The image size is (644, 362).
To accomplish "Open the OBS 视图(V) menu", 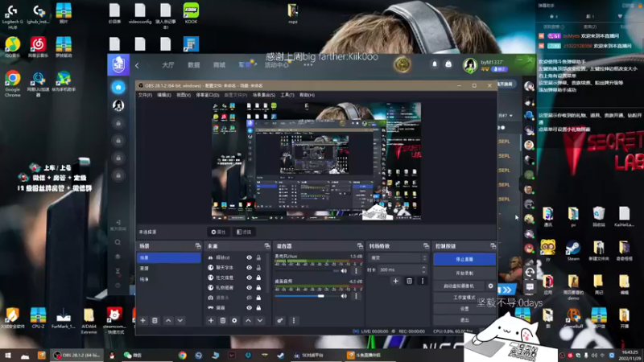I will tap(184, 95).
